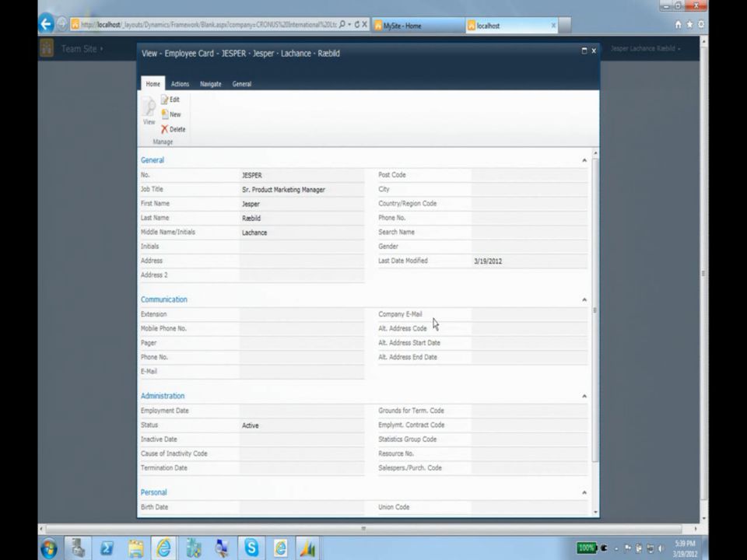Click the browser Home icon
The height and width of the screenshot is (560, 747).
tap(678, 24)
